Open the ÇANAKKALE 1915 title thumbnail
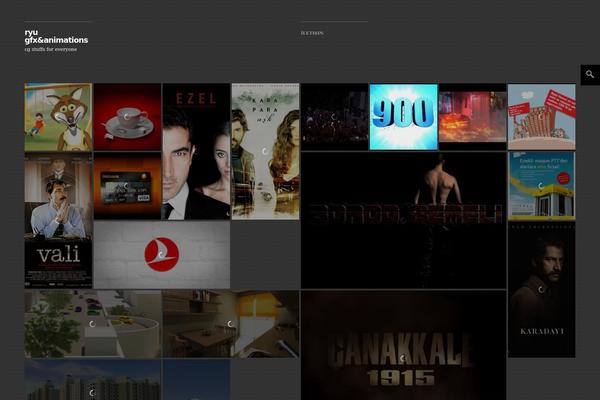This screenshot has height=400, width=600. click(404, 345)
